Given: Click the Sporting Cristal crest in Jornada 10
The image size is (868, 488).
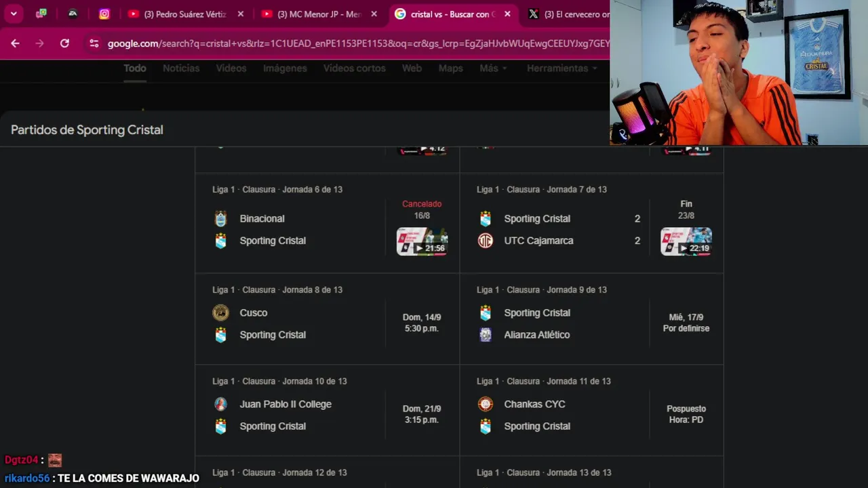Looking at the screenshot, I should click(x=220, y=426).
